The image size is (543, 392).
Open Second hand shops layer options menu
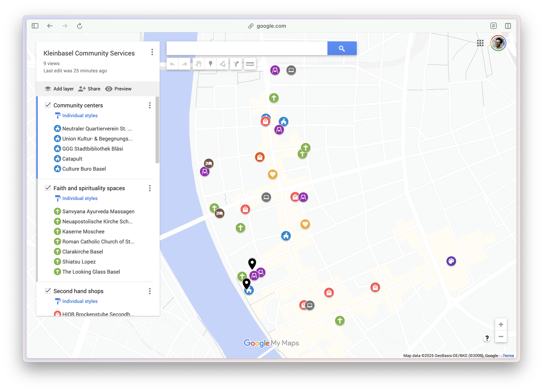point(150,291)
